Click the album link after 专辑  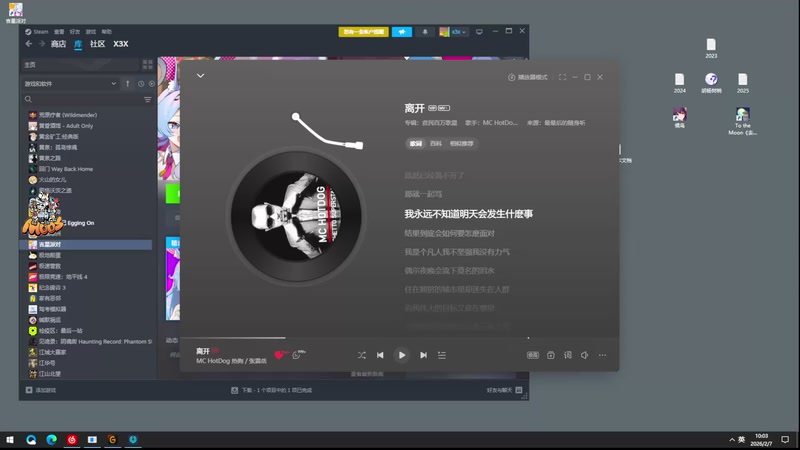[439, 123]
